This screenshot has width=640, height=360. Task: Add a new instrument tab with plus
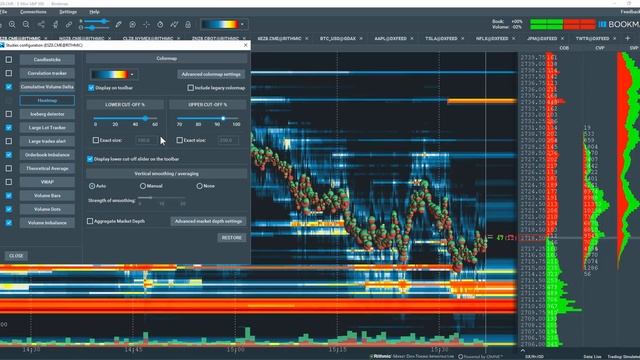click(627, 38)
